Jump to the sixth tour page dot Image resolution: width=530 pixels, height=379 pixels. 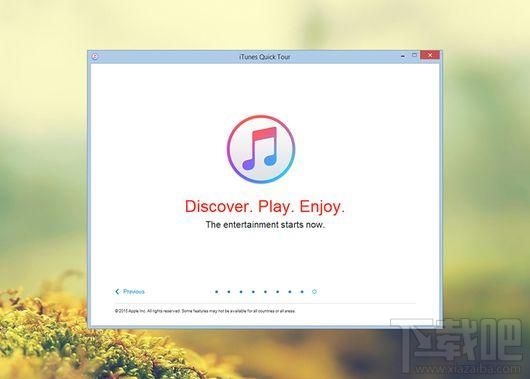(278, 291)
